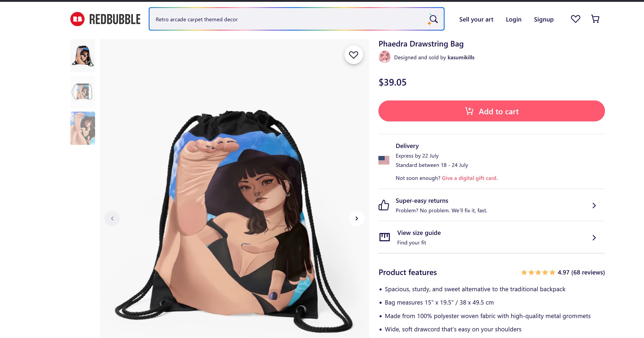Click the thumbs-up returns icon
Image resolution: width=644 pixels, height=338 pixels.
(x=384, y=205)
